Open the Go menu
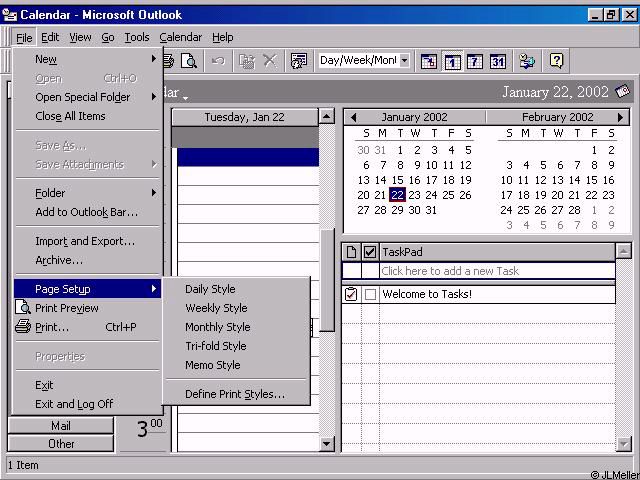 tap(108, 38)
